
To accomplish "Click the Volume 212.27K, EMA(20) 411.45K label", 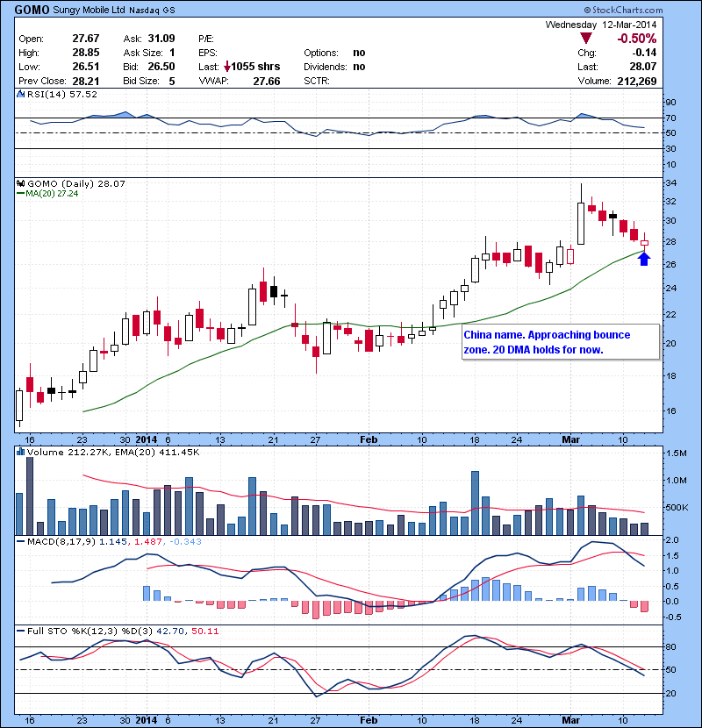I will pos(113,452).
